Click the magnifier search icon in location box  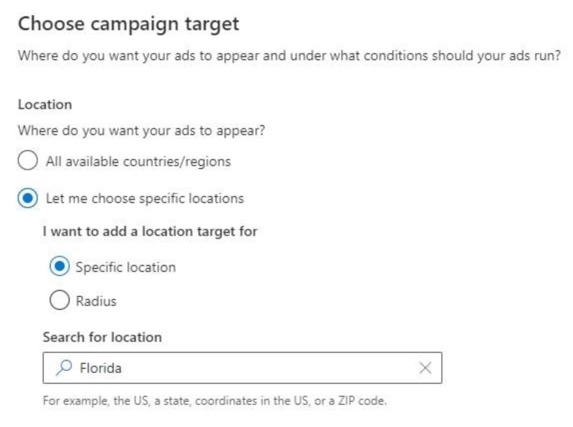pos(64,367)
